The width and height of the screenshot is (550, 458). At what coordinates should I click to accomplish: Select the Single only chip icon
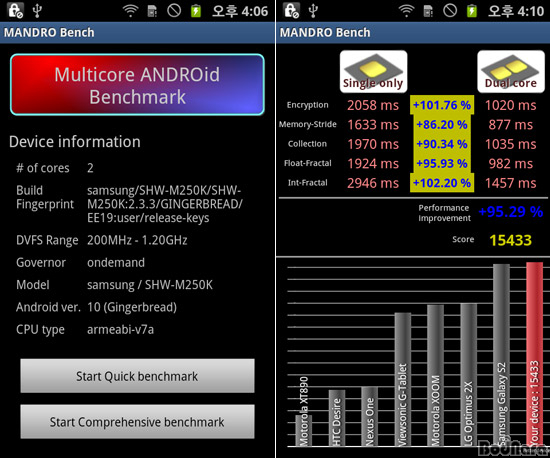coord(373,72)
